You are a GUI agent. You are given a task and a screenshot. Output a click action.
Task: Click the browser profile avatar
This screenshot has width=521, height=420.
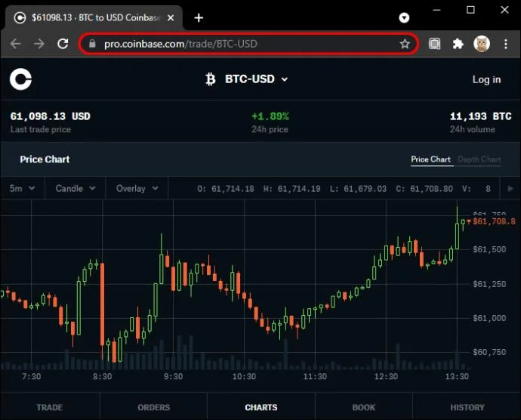[x=482, y=44]
